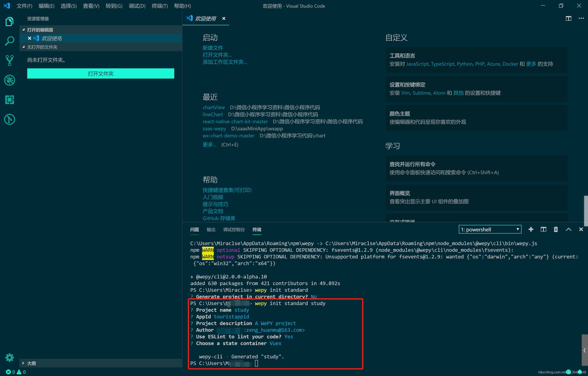Open the Manage gear icon
This screenshot has height=376, width=588.
(9, 358)
